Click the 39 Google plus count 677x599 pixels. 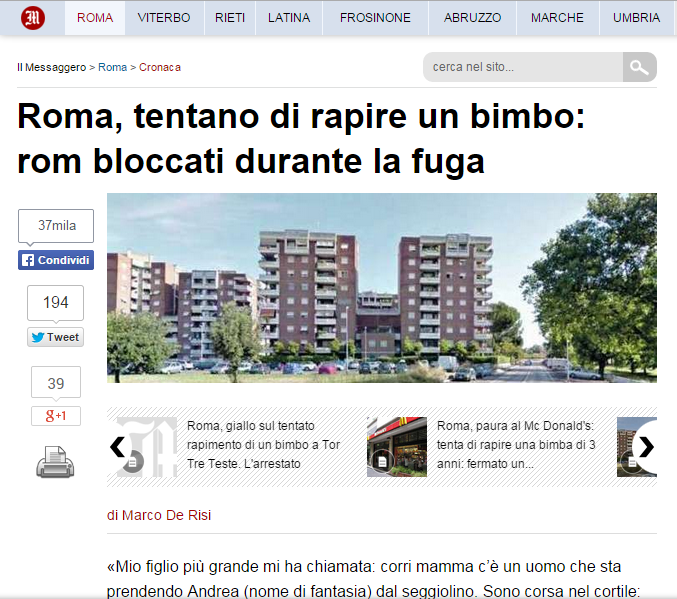(x=56, y=383)
